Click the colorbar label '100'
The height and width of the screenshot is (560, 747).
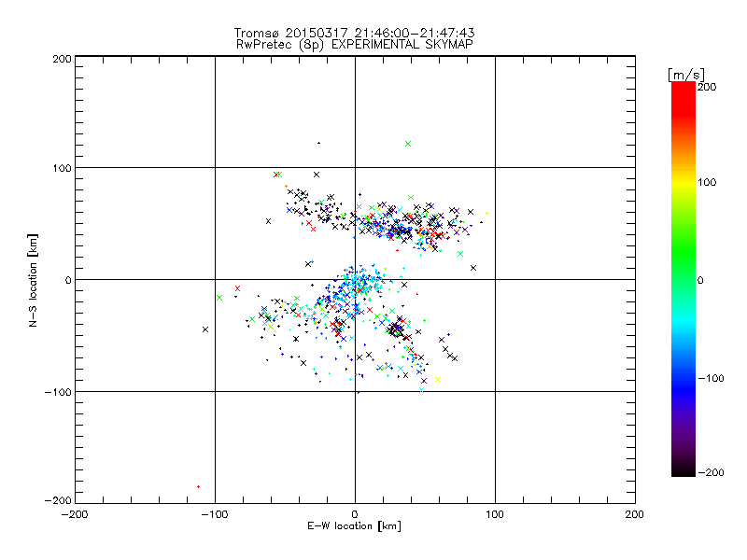pos(707,182)
